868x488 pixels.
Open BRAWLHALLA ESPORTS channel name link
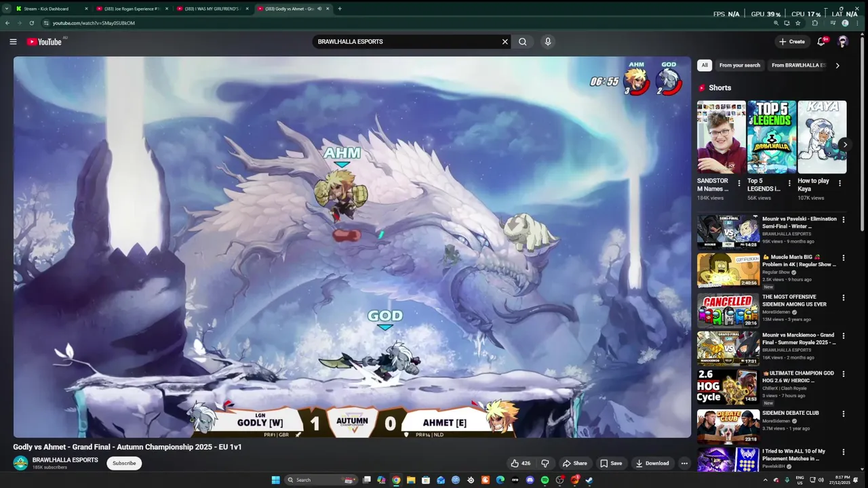pos(65,460)
